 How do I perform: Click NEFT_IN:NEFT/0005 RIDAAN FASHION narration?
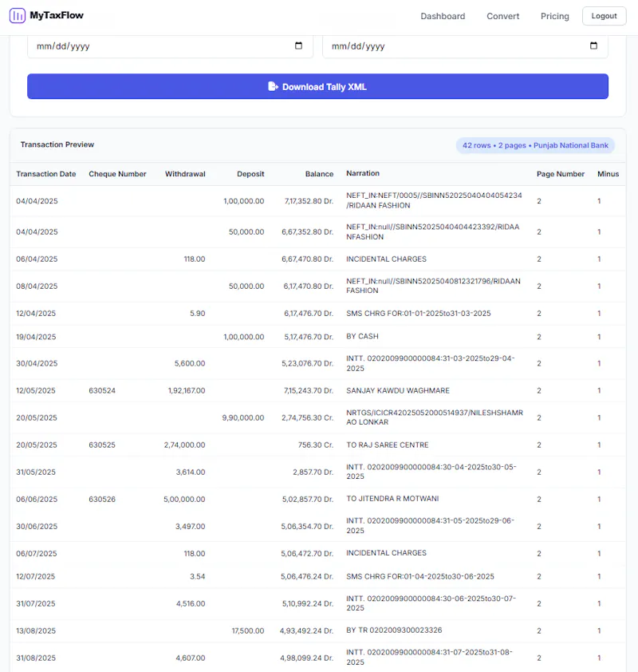434,200
